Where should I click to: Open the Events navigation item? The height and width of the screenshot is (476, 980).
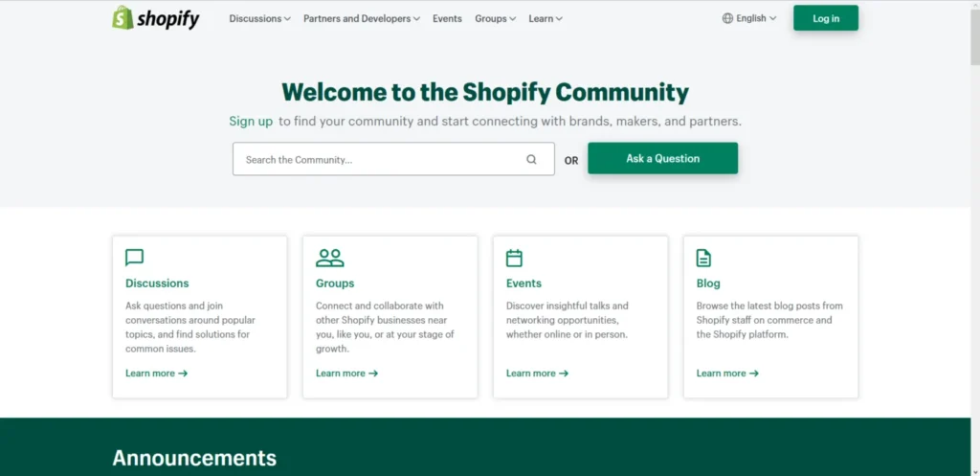point(448,19)
